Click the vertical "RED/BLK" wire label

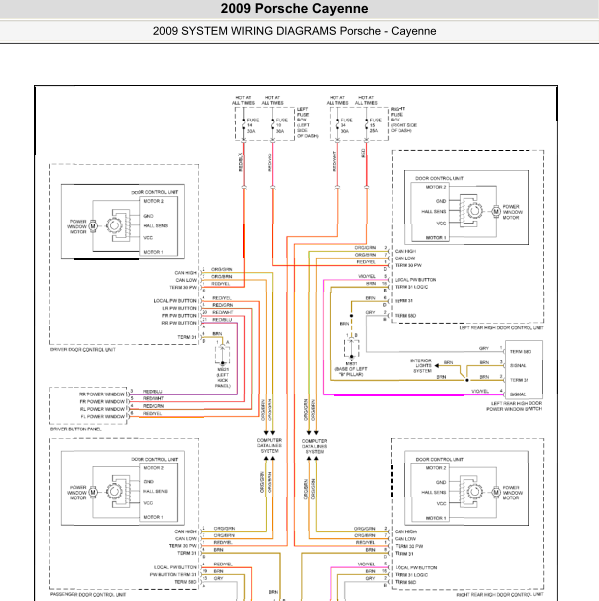241,162
